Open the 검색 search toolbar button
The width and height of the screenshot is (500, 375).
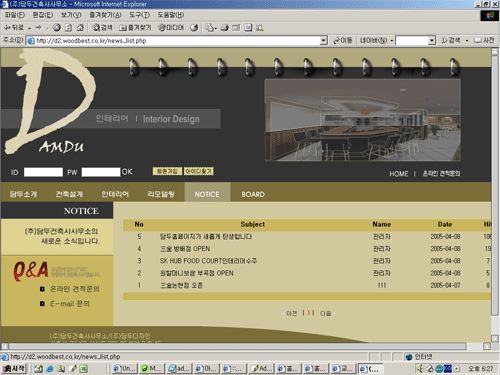[x=102, y=28]
